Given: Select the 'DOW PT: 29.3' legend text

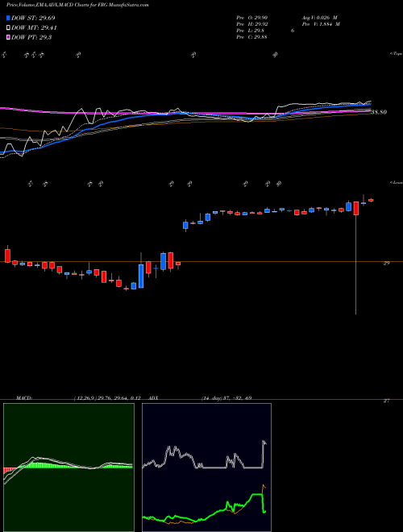Looking at the screenshot, I should click(x=31, y=37).
